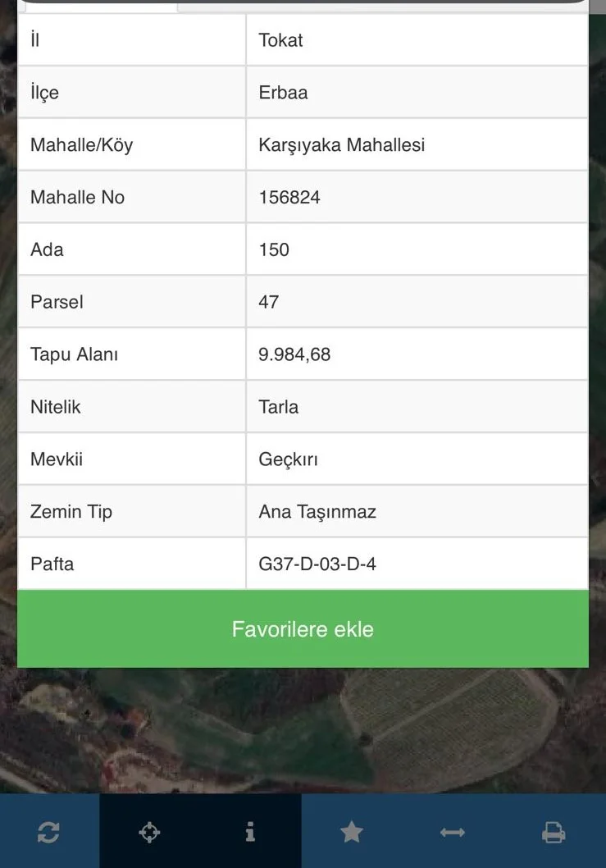Click Mahalle No value 156824

[289, 198]
